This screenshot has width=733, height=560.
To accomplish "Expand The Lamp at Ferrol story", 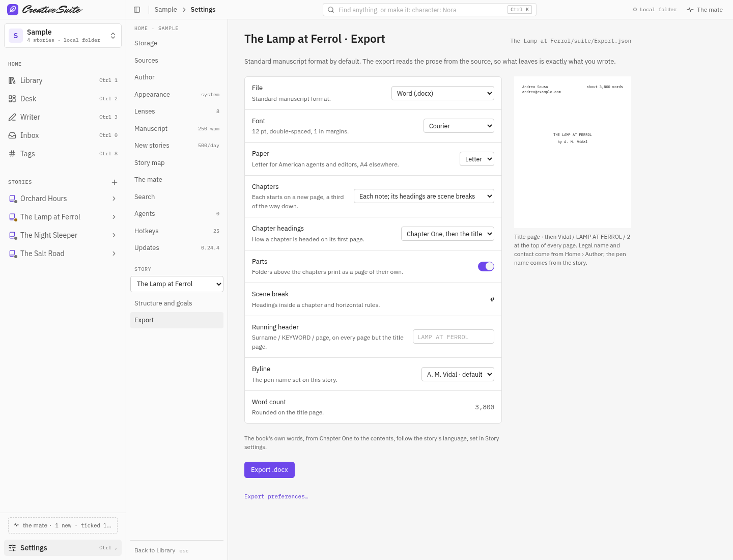I will (114, 217).
